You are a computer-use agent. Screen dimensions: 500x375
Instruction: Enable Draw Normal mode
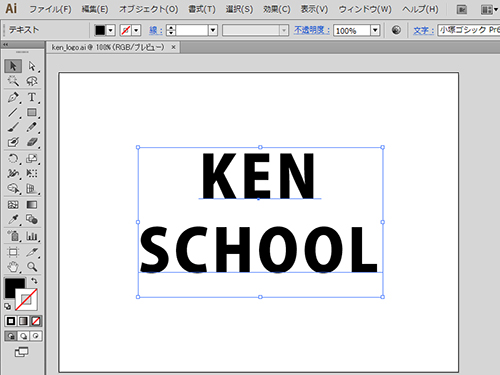coord(11,336)
